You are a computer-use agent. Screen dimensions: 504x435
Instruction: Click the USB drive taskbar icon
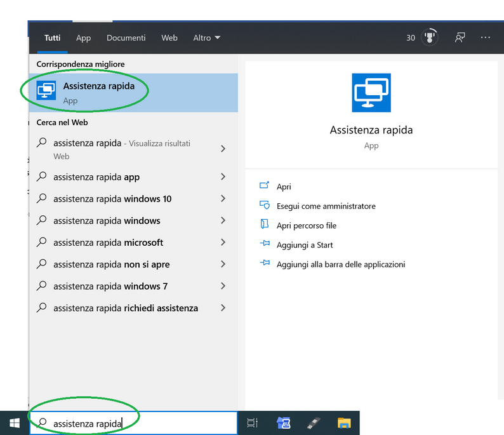coord(314,423)
